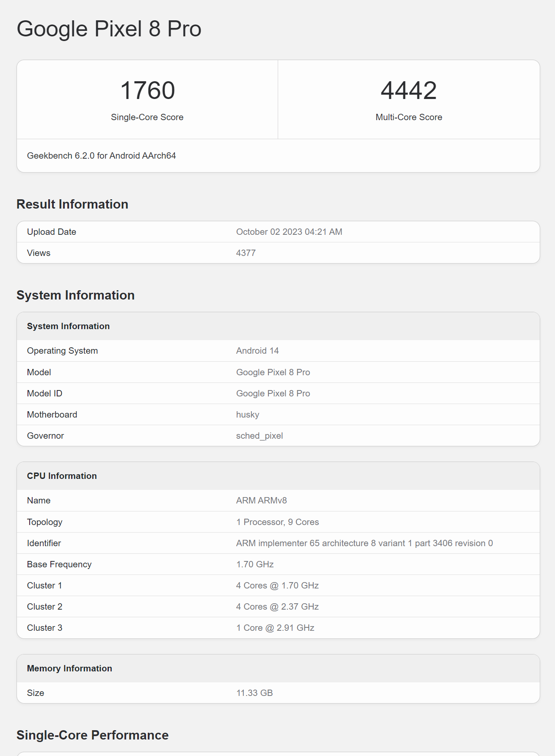Click the October 02 2023 upload date value
Image resolution: width=555 pixels, height=756 pixels.
(x=289, y=232)
